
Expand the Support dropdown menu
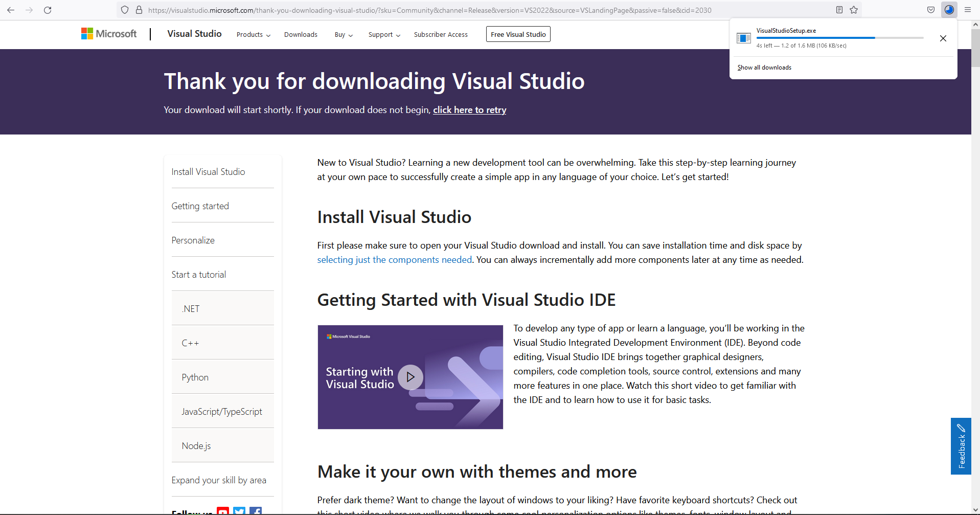coord(384,34)
